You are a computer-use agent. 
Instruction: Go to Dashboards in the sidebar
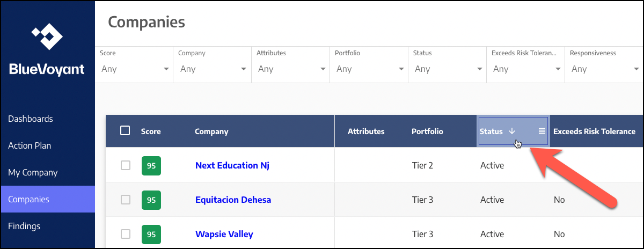pyautogui.click(x=31, y=119)
